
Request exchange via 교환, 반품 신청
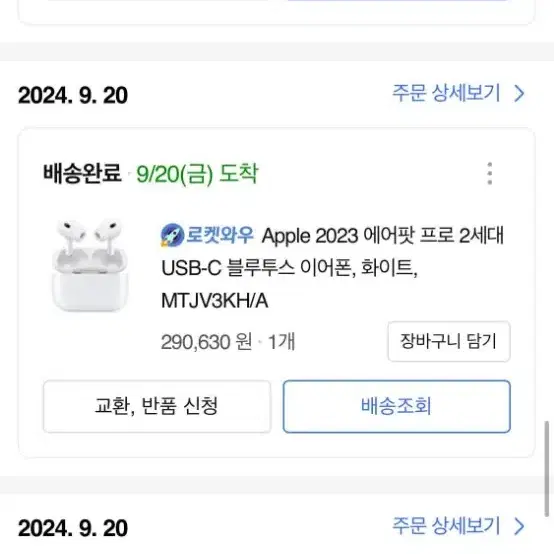(x=157, y=406)
